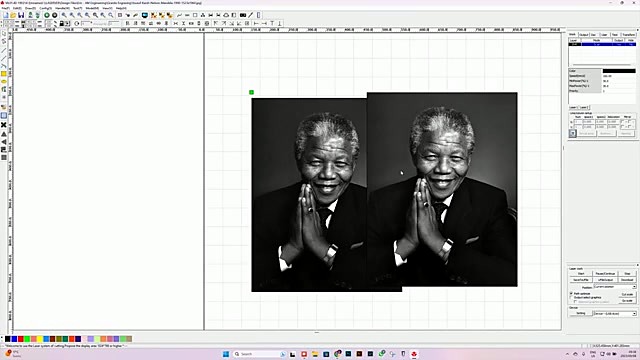
Task: Open the File menu
Action: click(x=6, y=8)
